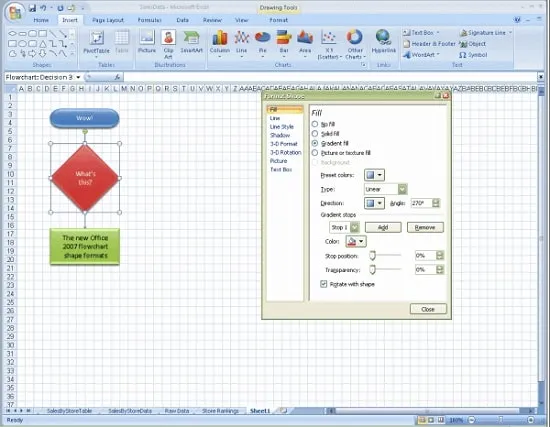Image resolution: width=550 pixels, height=427 pixels.
Task: Open the Clip Art inserter
Action: pyautogui.click(x=168, y=44)
